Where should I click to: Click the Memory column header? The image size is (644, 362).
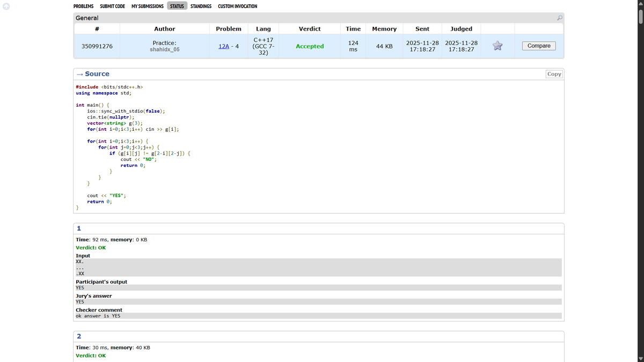tap(384, 28)
